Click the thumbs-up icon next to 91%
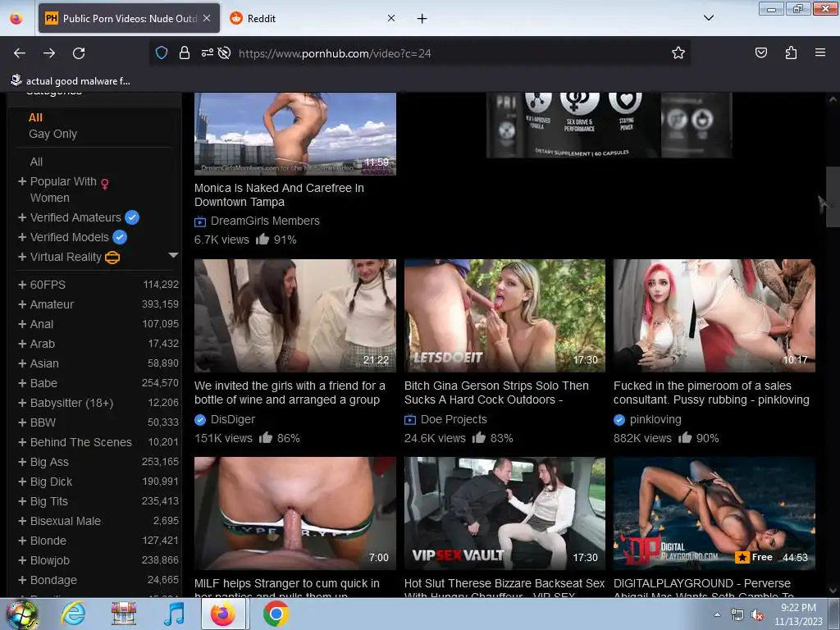 [x=262, y=239]
